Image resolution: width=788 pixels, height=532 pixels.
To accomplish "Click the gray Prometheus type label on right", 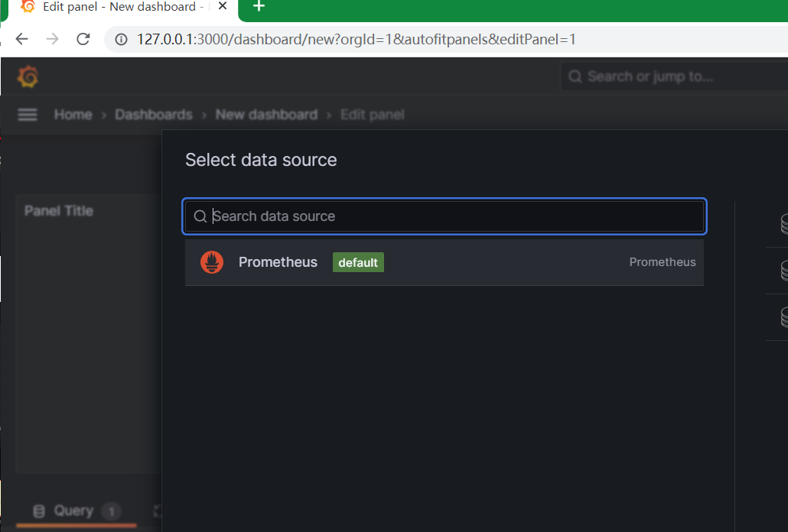I will (x=663, y=262).
